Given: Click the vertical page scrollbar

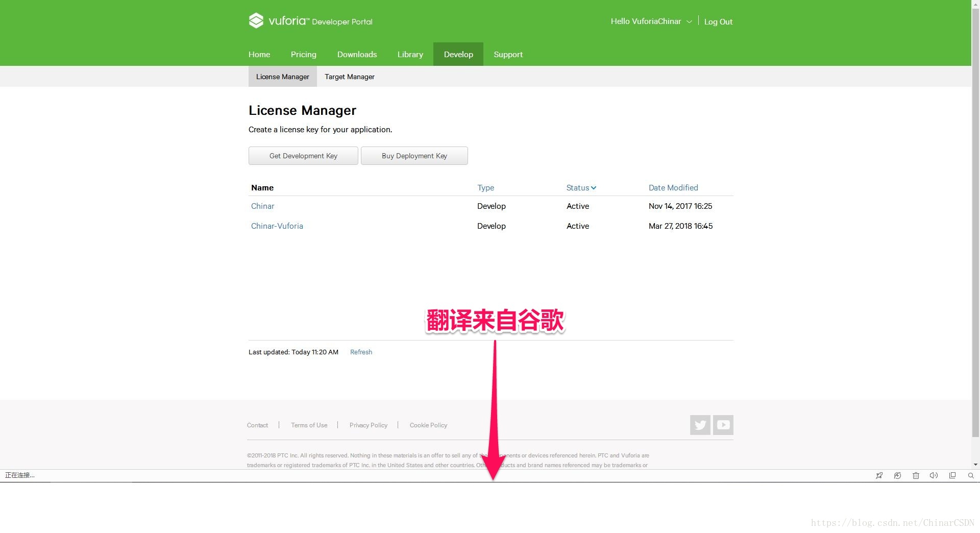Looking at the screenshot, I should pyautogui.click(x=975, y=222).
